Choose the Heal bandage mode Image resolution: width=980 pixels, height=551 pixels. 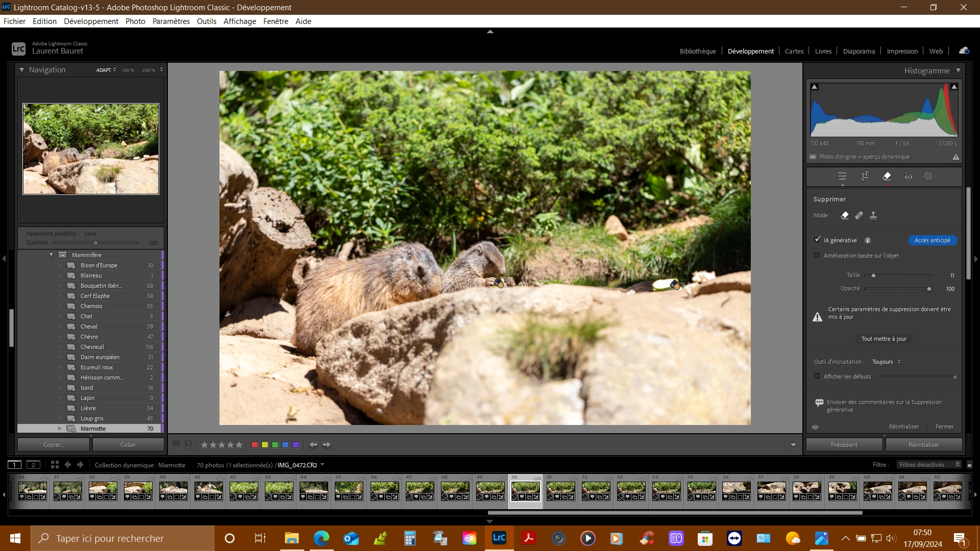coord(859,215)
